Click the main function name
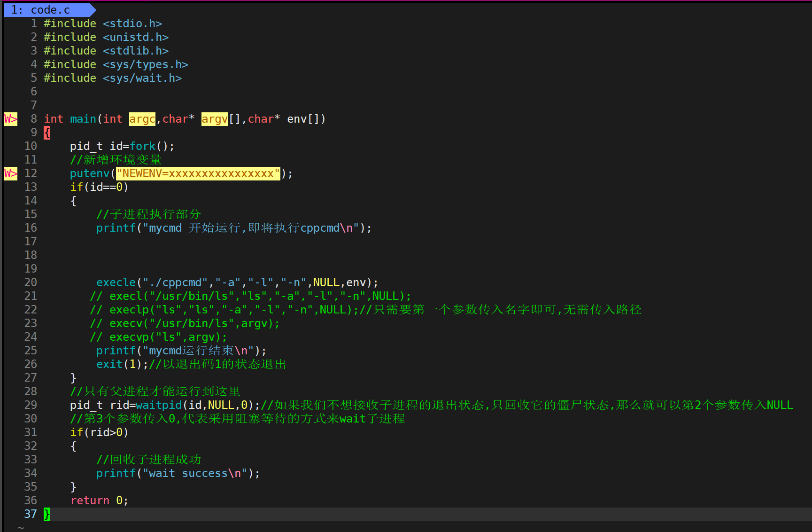The image size is (812, 532). tap(83, 119)
